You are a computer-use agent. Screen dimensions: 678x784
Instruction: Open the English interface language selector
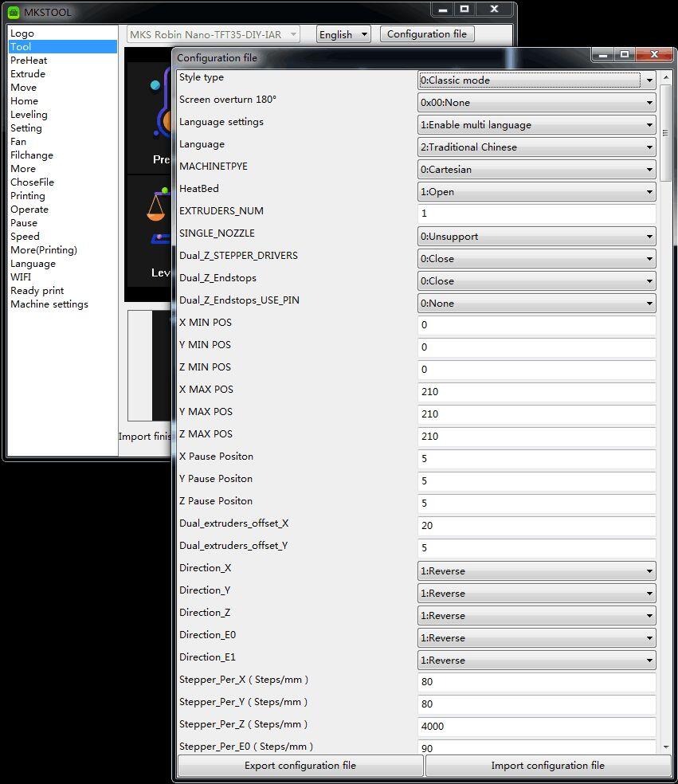point(343,34)
